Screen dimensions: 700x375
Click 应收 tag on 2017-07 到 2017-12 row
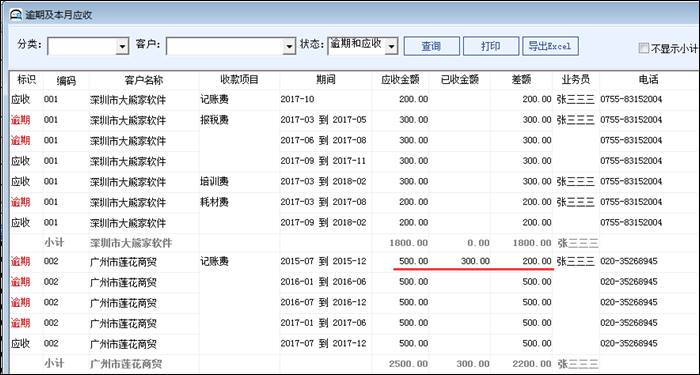pyautogui.click(x=21, y=343)
